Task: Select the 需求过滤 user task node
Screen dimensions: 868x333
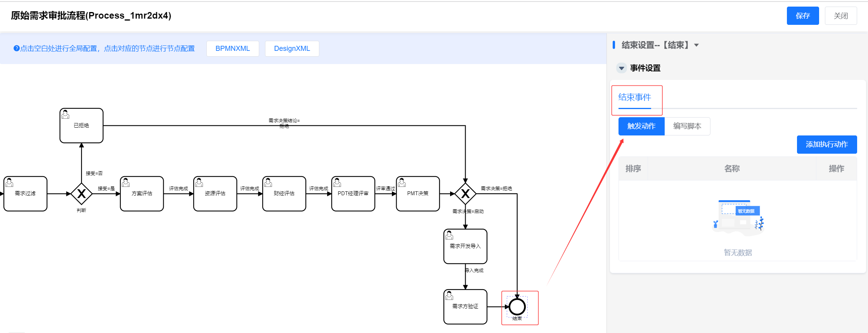Action: tap(25, 194)
